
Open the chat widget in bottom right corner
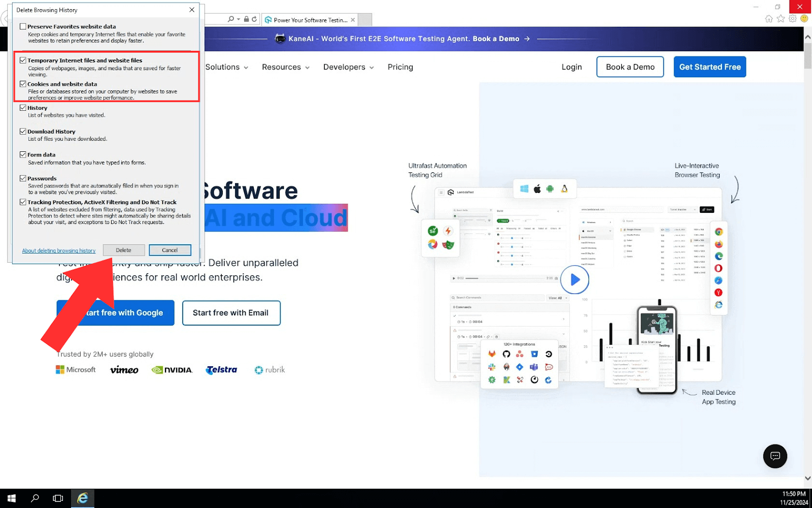click(x=775, y=456)
